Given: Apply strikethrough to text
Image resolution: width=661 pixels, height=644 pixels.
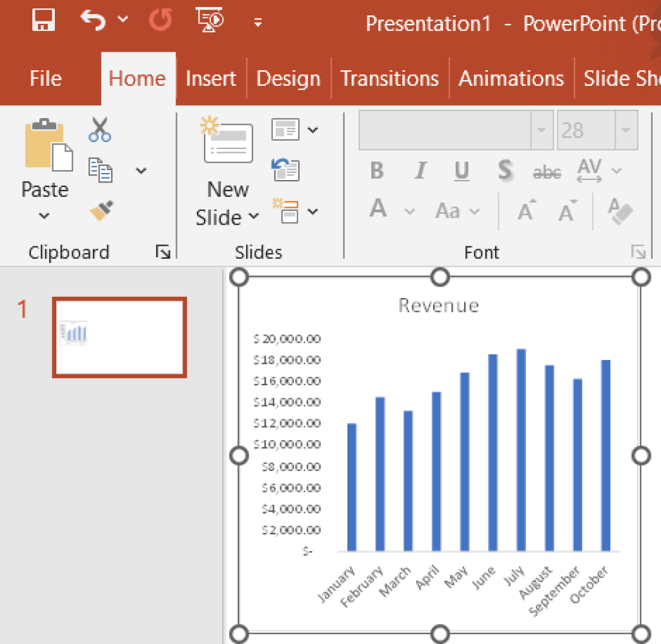Looking at the screenshot, I should [547, 171].
